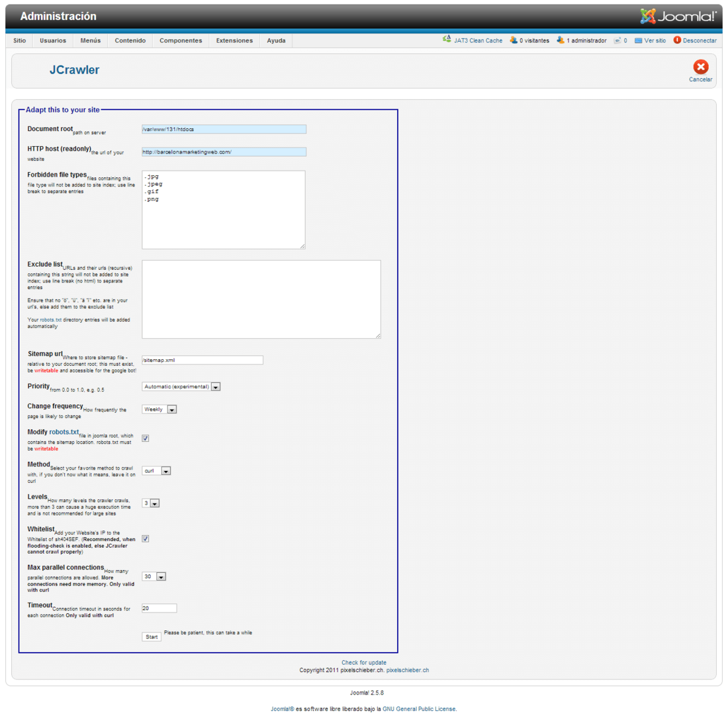The height and width of the screenshot is (725, 728).
Task: Open the Levels dropdown
Action: 151,503
